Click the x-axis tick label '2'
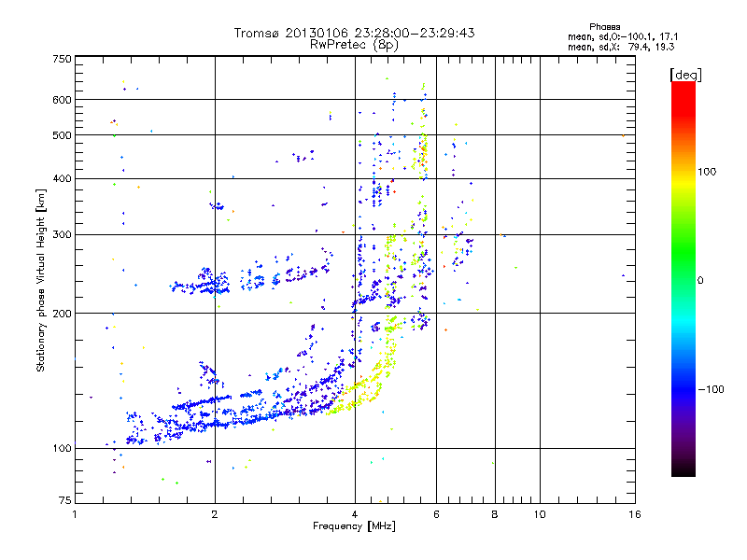 pyautogui.click(x=215, y=514)
